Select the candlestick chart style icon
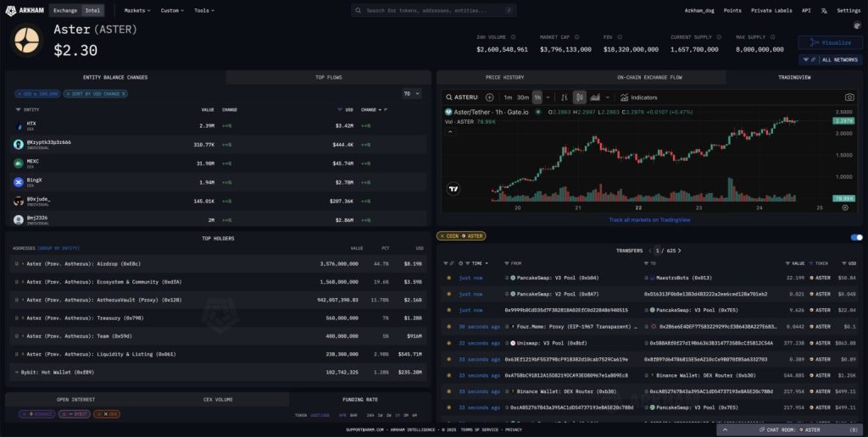 coord(580,97)
